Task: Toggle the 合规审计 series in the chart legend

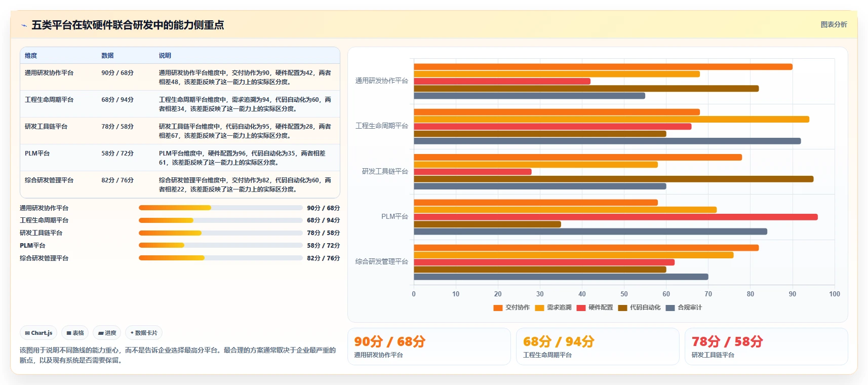Action: tap(684, 307)
